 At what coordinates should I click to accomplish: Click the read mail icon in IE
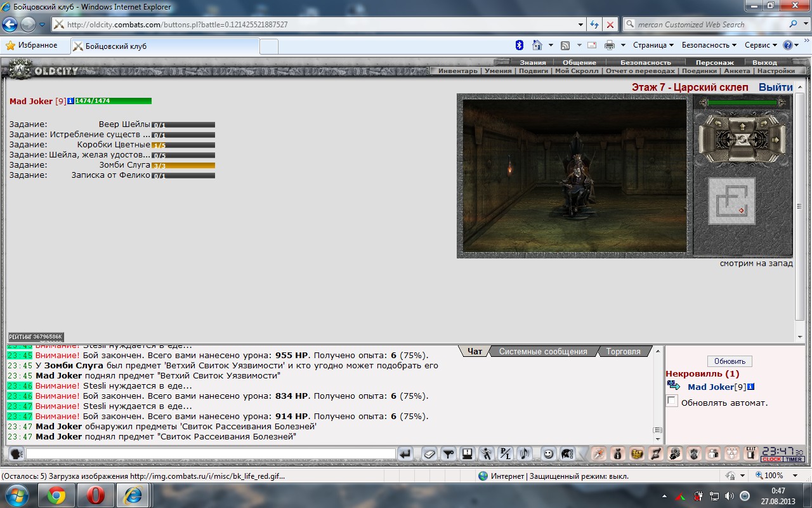point(592,45)
